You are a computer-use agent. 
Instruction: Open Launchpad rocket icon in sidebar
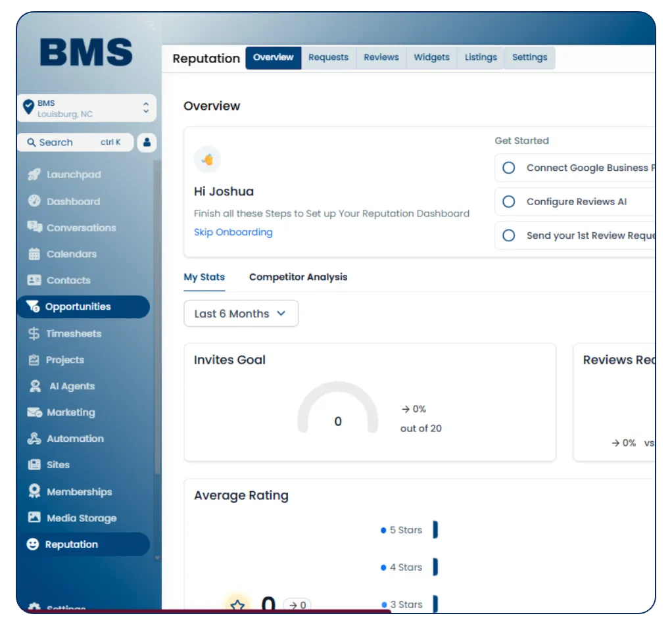point(34,174)
